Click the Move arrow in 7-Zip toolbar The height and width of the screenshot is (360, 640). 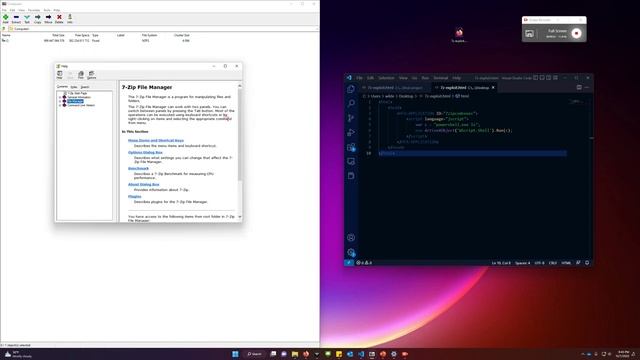pos(48,18)
